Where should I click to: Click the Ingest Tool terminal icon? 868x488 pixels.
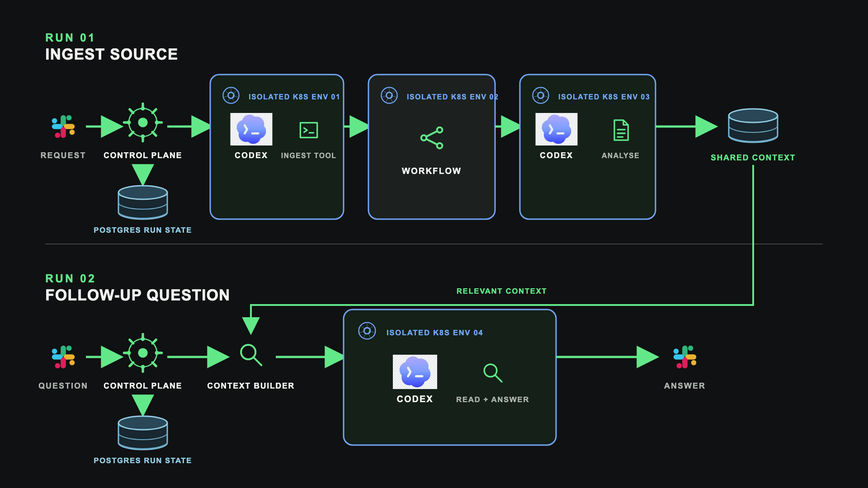(309, 130)
